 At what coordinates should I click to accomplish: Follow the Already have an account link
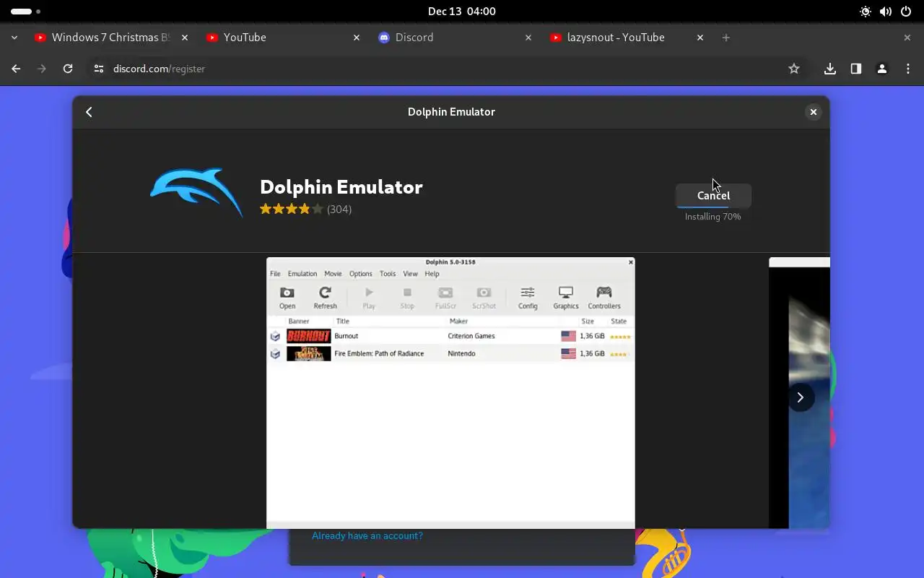[x=367, y=536]
